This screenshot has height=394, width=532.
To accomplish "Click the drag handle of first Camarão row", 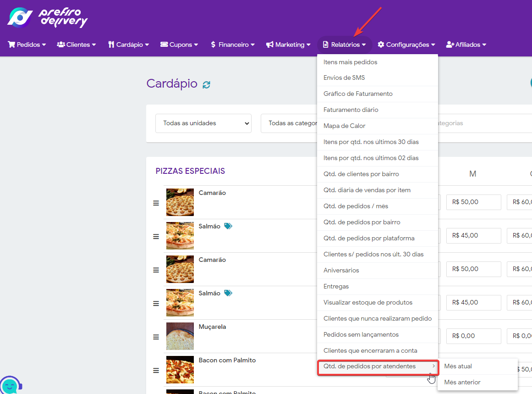I will point(156,203).
